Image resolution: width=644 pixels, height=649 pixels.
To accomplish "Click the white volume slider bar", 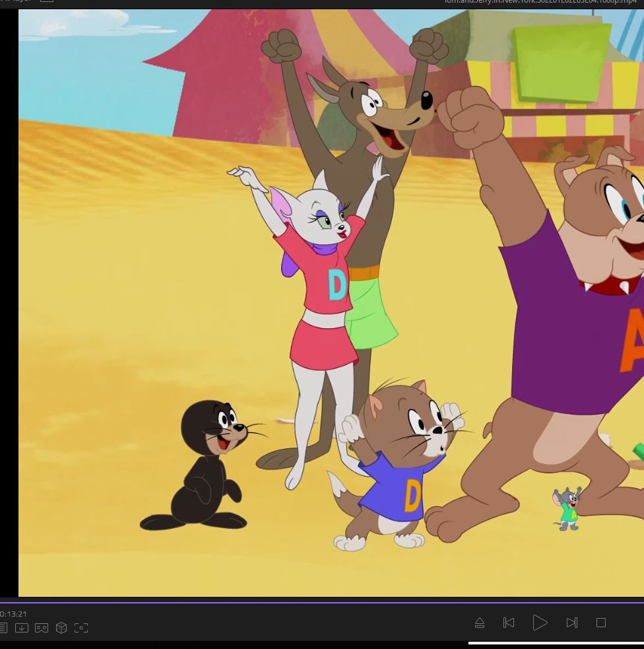I will [x=556, y=643].
